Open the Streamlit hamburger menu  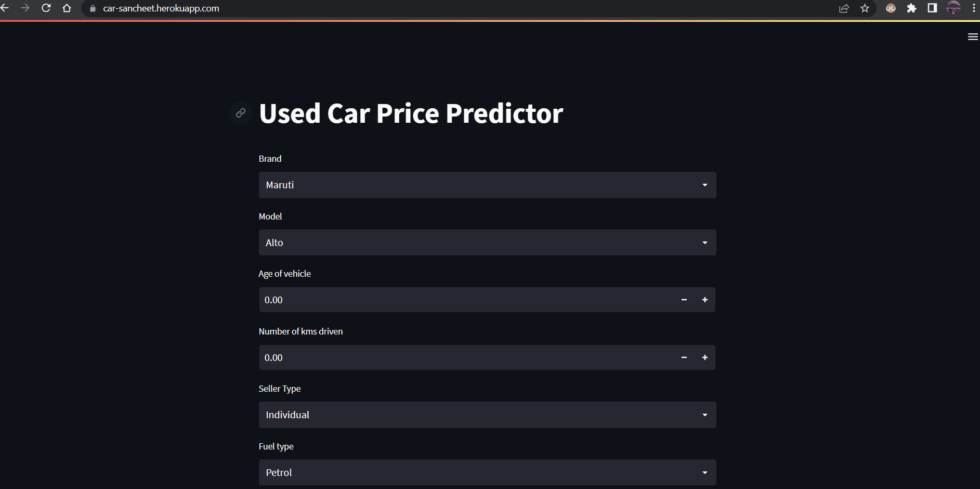click(972, 36)
